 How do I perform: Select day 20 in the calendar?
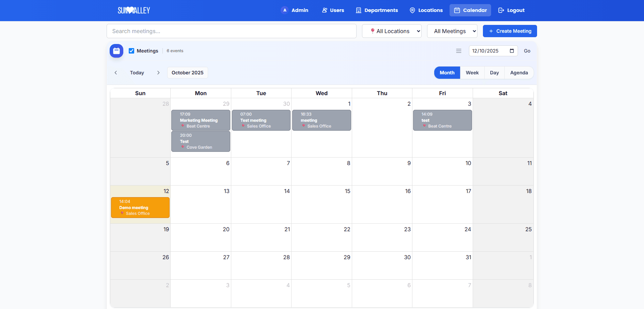[x=226, y=229]
